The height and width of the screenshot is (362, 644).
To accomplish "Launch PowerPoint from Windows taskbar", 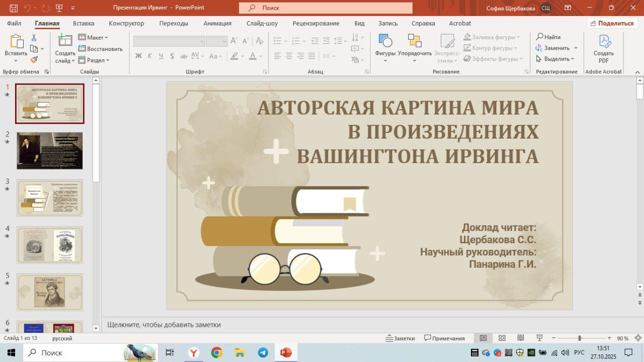I will point(286,352).
